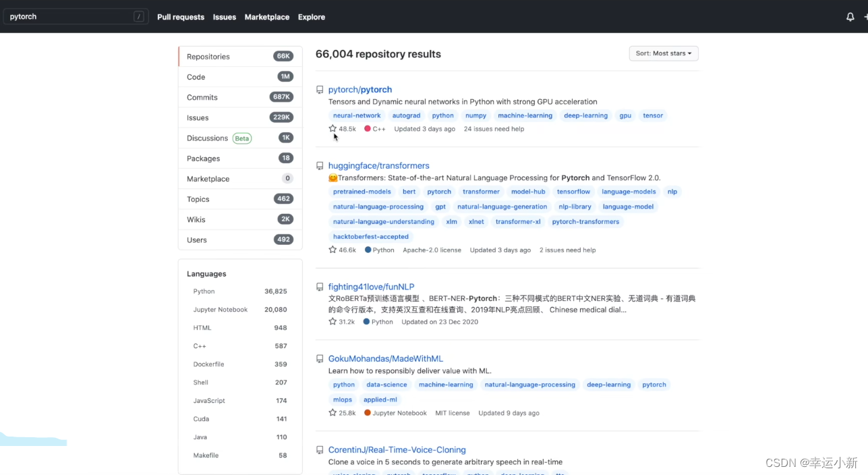Click the hacktoberfest-accepted topic tag

click(x=371, y=237)
